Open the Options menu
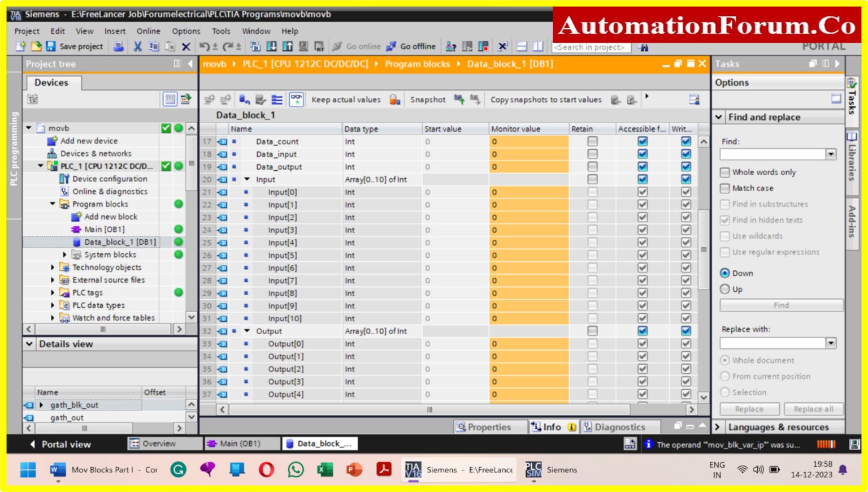 [186, 31]
